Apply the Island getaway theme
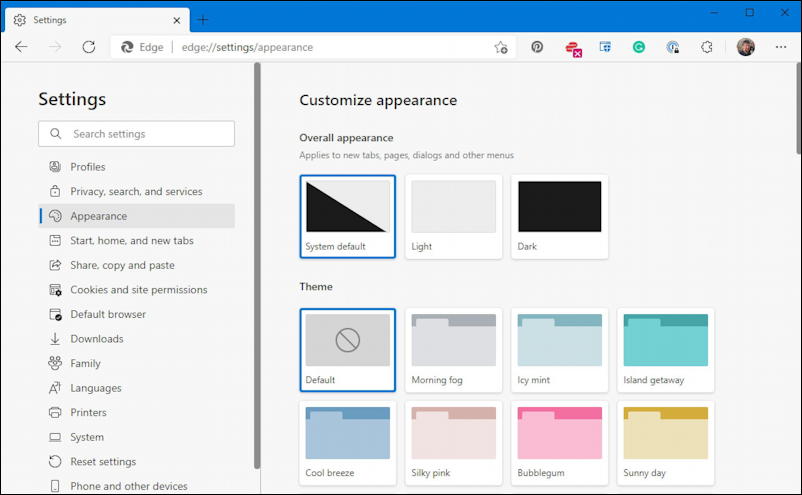Screen dimensions: 802x495 [x=665, y=349]
